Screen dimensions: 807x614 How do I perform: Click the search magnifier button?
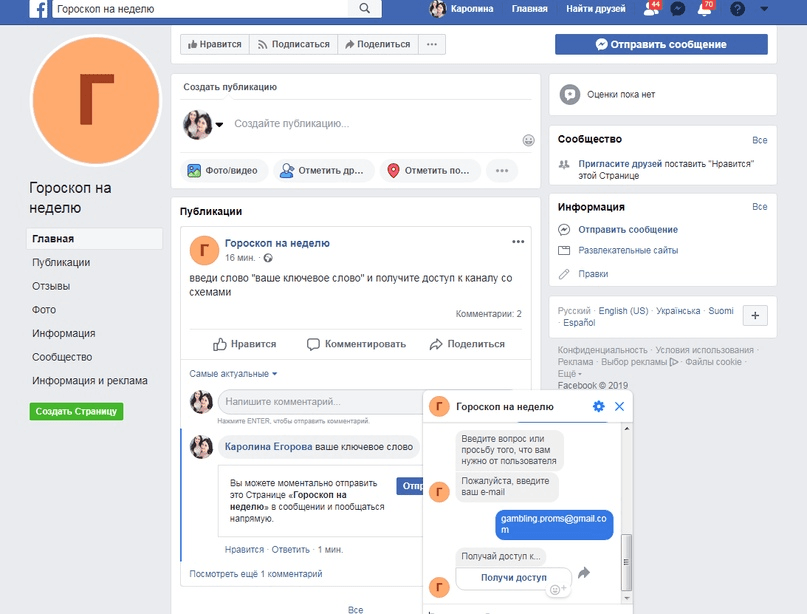point(364,8)
